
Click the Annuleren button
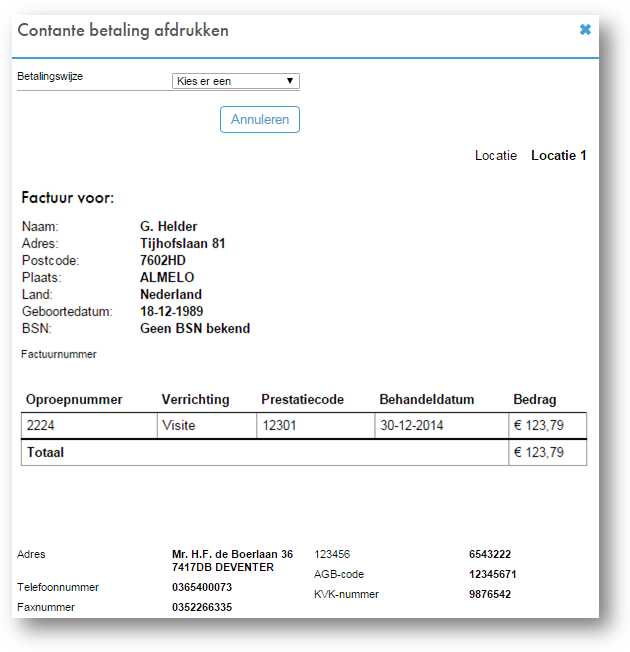(x=259, y=120)
